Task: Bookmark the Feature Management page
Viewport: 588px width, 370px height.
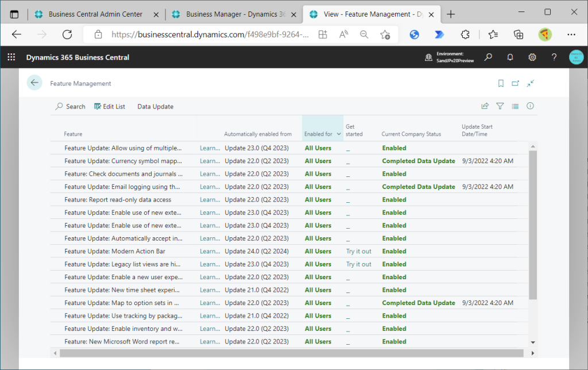Action: [x=501, y=83]
